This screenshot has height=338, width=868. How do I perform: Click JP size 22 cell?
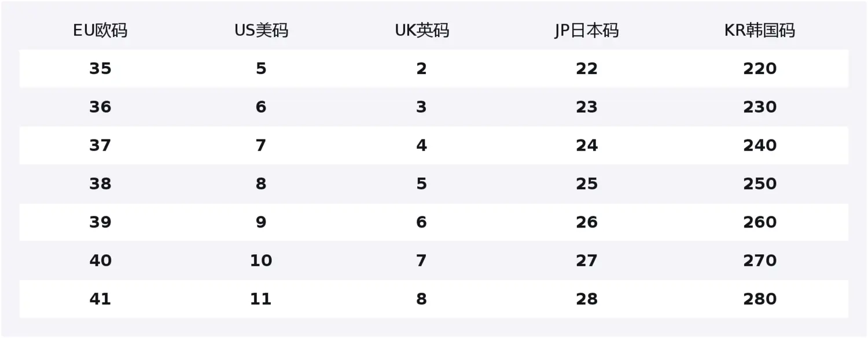point(587,69)
